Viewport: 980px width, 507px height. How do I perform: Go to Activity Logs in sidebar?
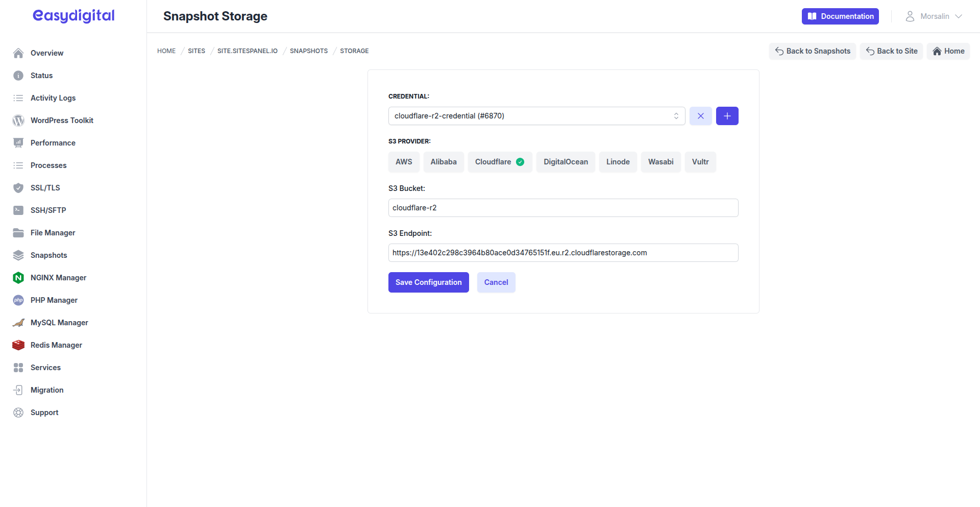point(53,98)
